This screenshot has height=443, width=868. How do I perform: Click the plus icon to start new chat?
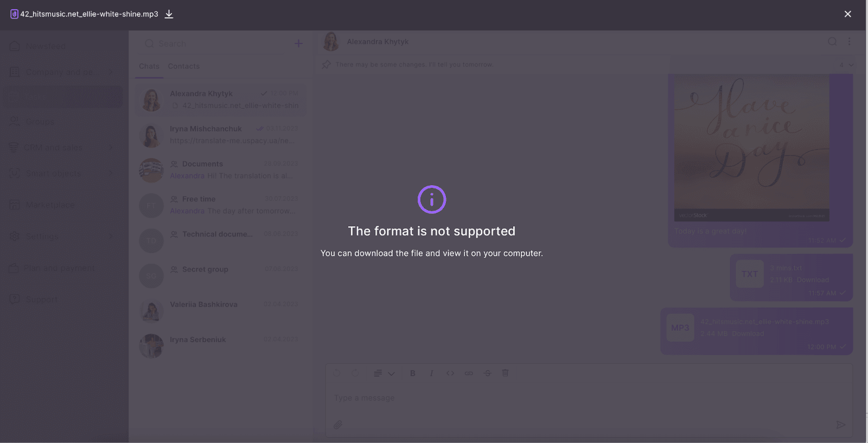[298, 43]
